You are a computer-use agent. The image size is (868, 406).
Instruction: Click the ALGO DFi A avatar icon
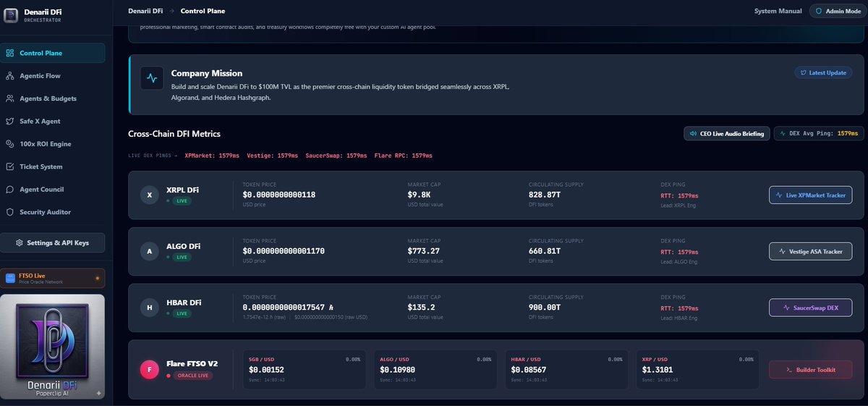coord(150,251)
